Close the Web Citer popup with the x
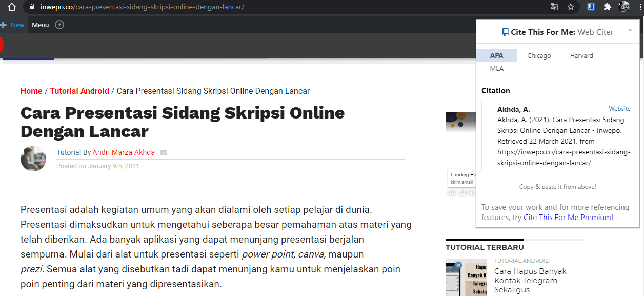This screenshot has height=296, width=644. click(x=630, y=30)
